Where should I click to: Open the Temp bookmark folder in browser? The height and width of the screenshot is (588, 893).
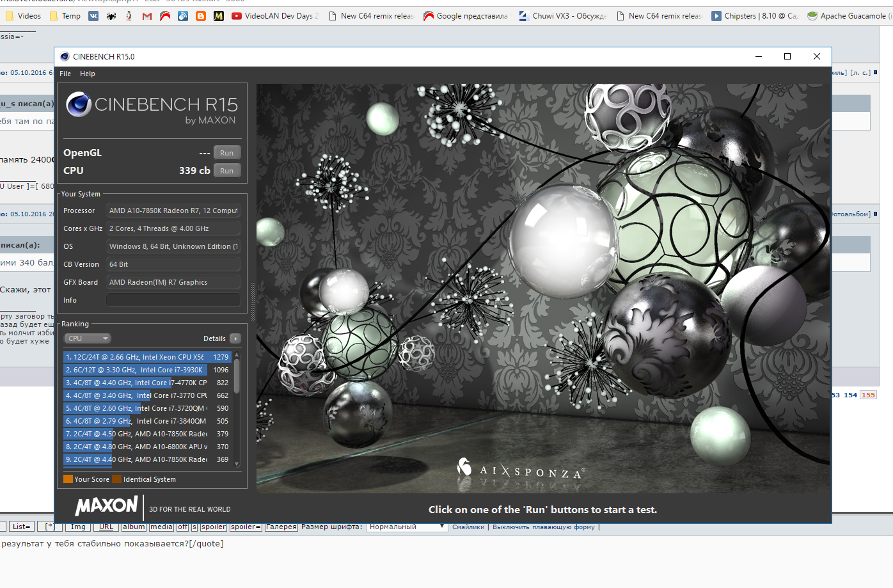click(x=65, y=16)
